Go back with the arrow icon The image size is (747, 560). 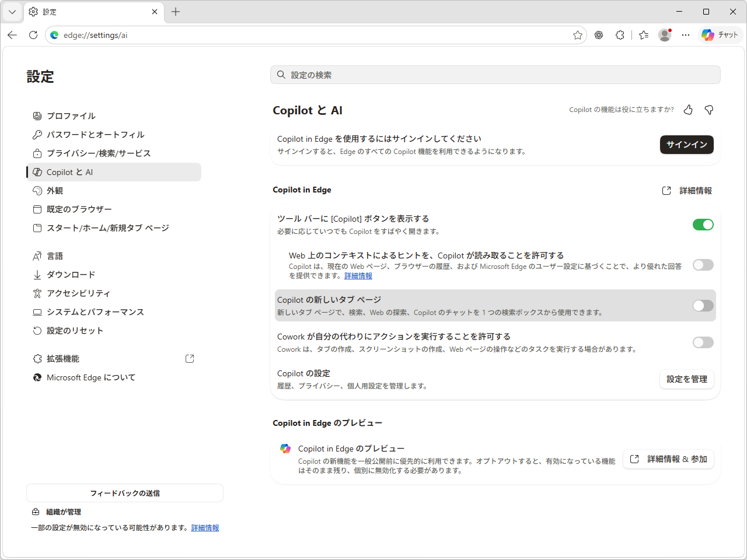pos(12,35)
